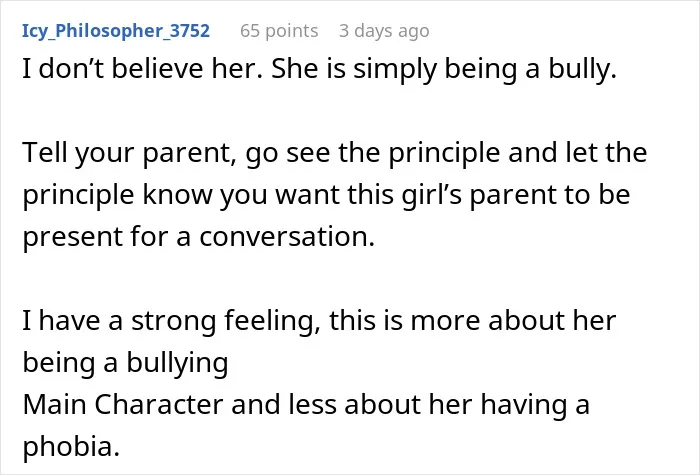Click the word 'conversation.' in the second paragraph
700x475 pixels.
[x=287, y=236]
